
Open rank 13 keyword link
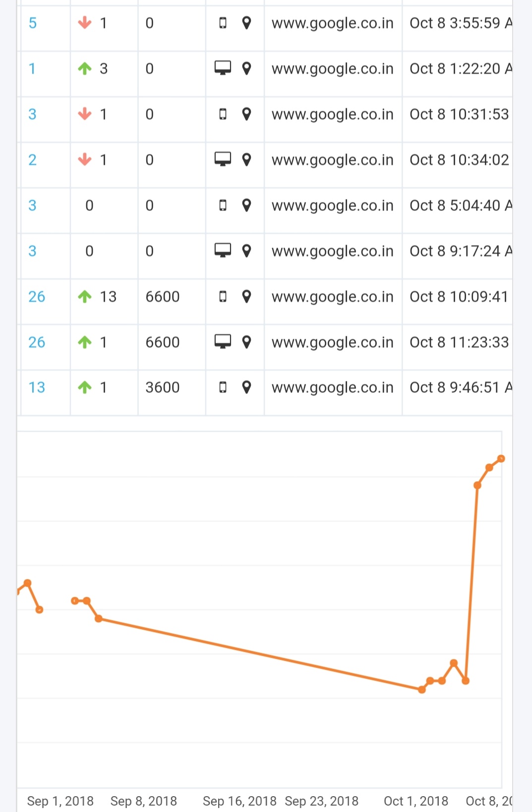pyautogui.click(x=37, y=388)
